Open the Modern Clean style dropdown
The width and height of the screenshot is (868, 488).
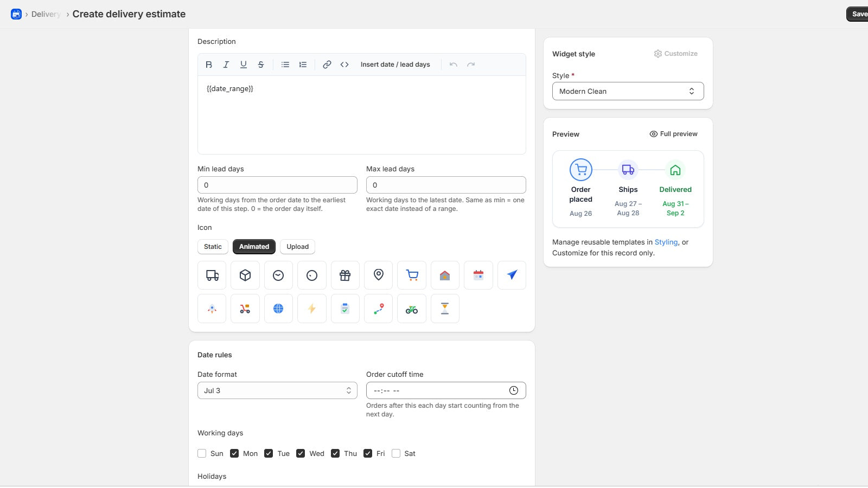click(x=628, y=91)
